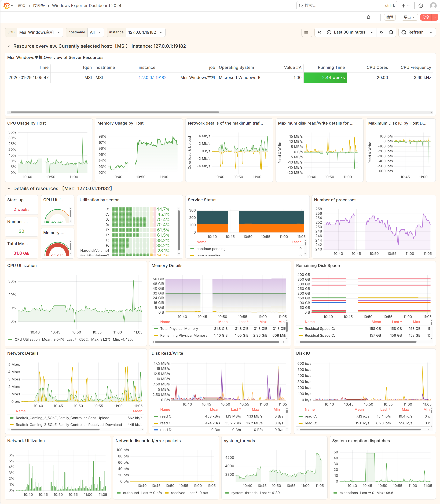This screenshot has width=440, height=504.
Task: Toggle the CPU Utilization legend series
Action: click(x=27, y=339)
